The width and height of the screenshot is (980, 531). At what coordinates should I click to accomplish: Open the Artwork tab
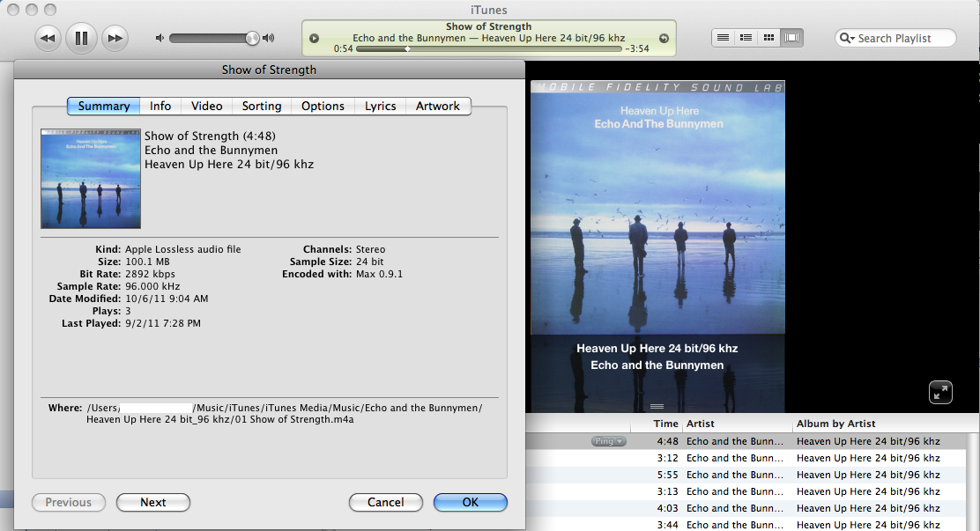[438, 107]
